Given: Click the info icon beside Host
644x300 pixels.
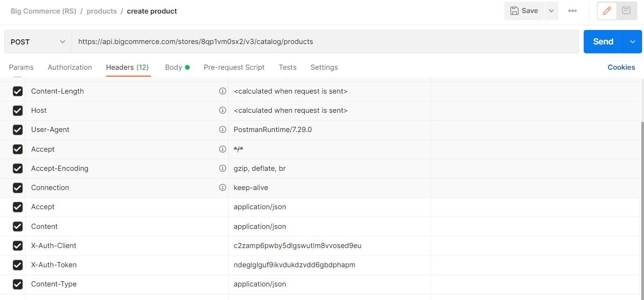Looking at the screenshot, I should click(x=223, y=110).
